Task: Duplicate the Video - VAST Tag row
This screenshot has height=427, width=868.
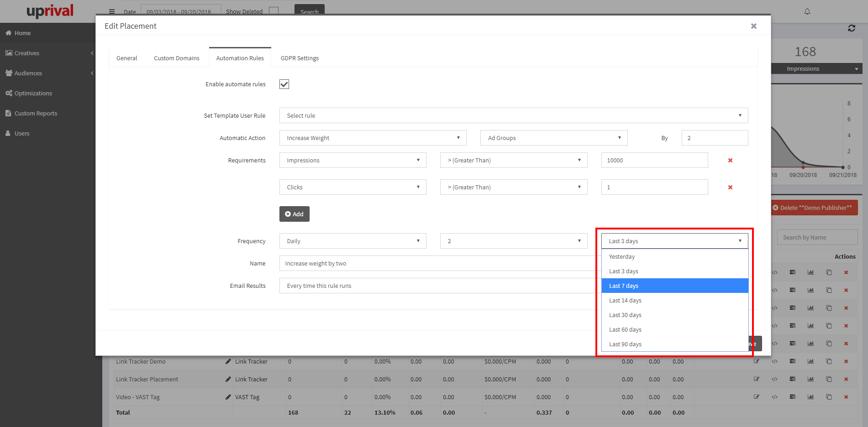Action: tap(829, 397)
